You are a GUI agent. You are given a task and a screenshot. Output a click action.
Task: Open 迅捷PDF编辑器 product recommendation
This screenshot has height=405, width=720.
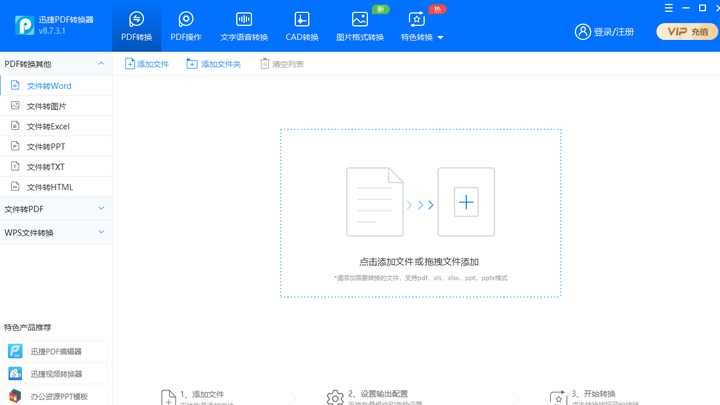tap(56, 351)
